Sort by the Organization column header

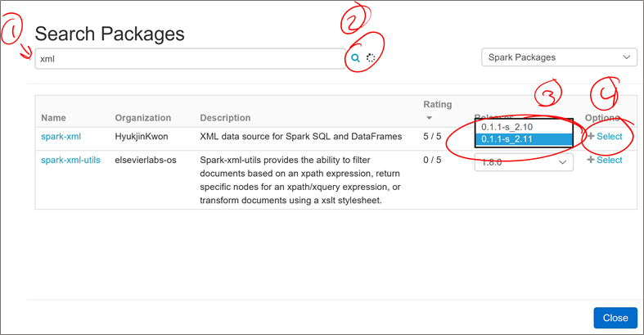click(x=143, y=118)
